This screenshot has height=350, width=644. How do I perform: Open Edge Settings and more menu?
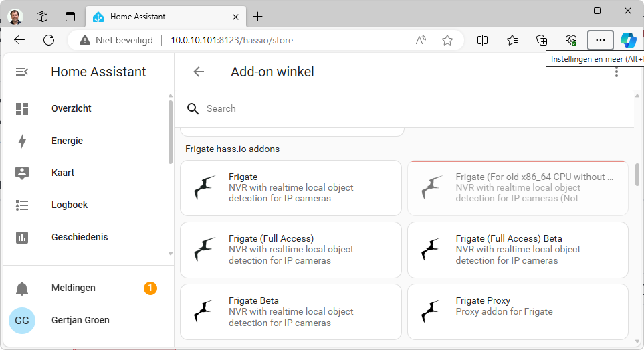tap(600, 40)
